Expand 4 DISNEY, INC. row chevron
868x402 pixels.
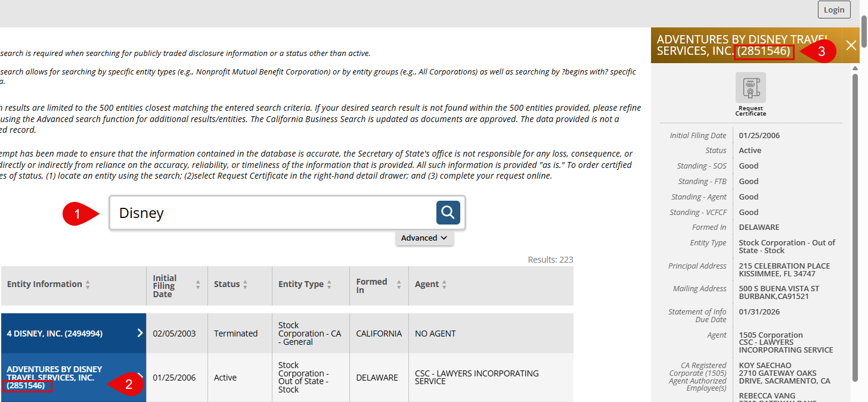coord(140,333)
